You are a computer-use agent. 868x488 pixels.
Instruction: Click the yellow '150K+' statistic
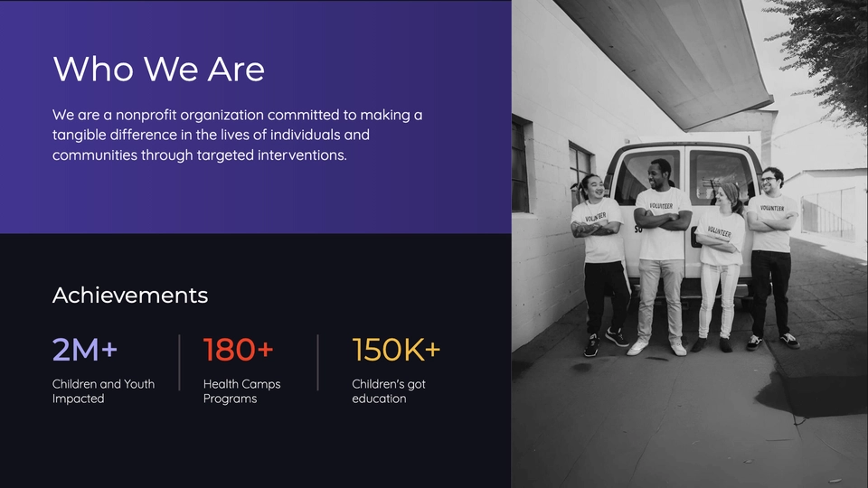pos(396,350)
